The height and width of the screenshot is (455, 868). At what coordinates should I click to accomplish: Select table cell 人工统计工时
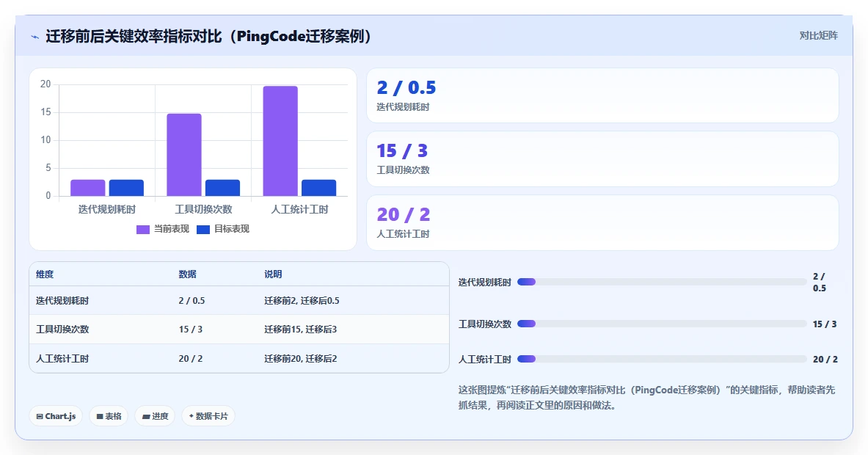[x=62, y=359]
